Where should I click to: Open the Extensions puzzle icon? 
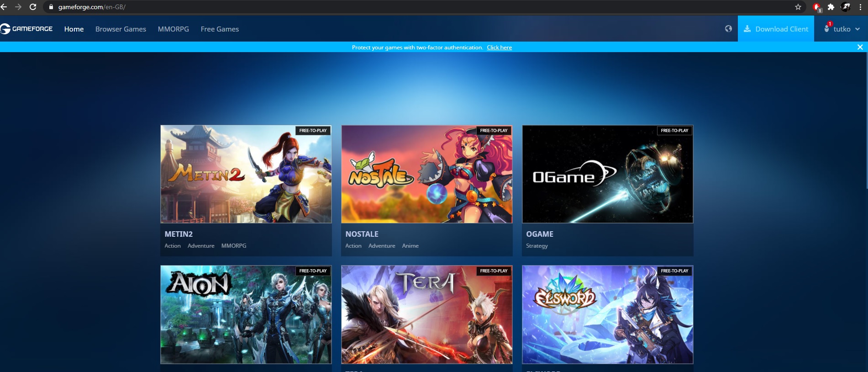[x=831, y=7]
